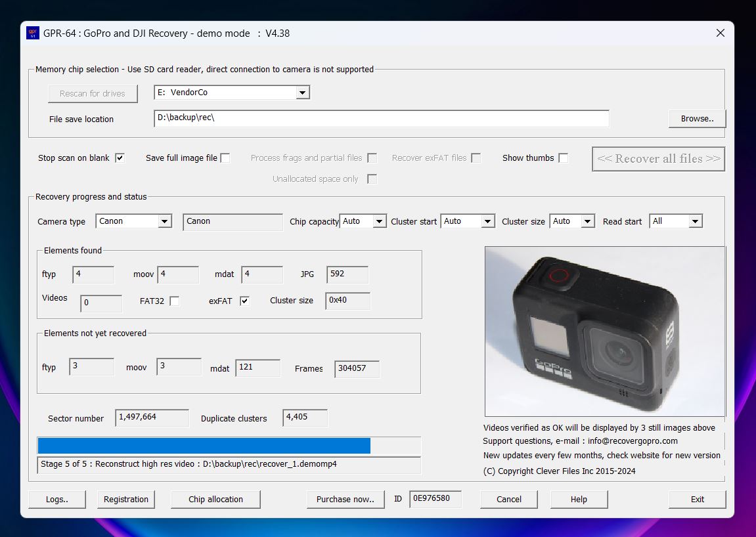The image size is (756, 537).
Task: Tick Process frags and partial files checkbox
Action: (x=372, y=158)
